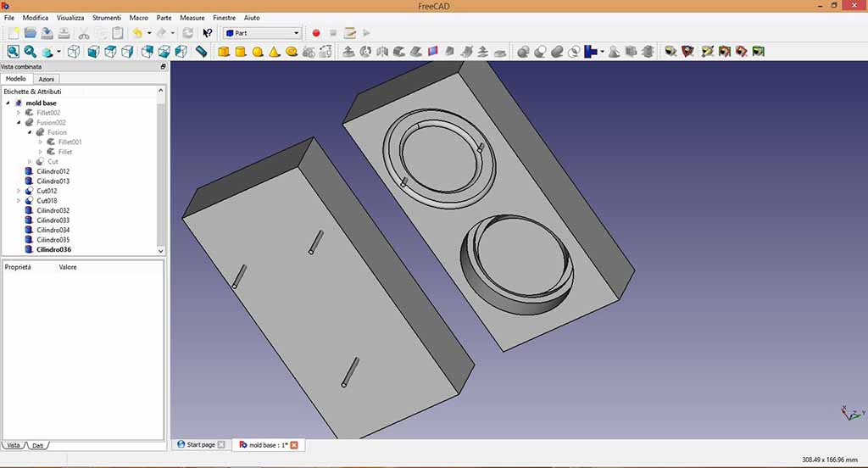
Task: Close the mold base document tab
Action: click(x=294, y=445)
